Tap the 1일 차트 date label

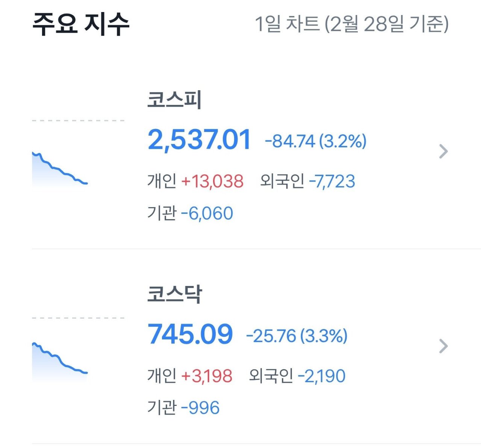pyautogui.click(x=351, y=24)
